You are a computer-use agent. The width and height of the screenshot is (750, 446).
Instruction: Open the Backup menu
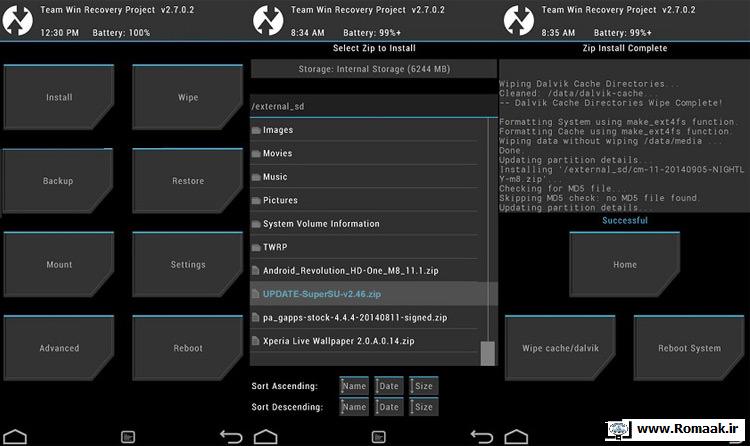(x=58, y=181)
